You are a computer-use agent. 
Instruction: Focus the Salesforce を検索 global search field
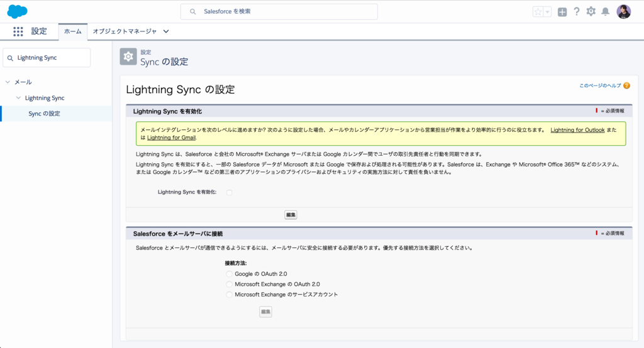click(279, 11)
